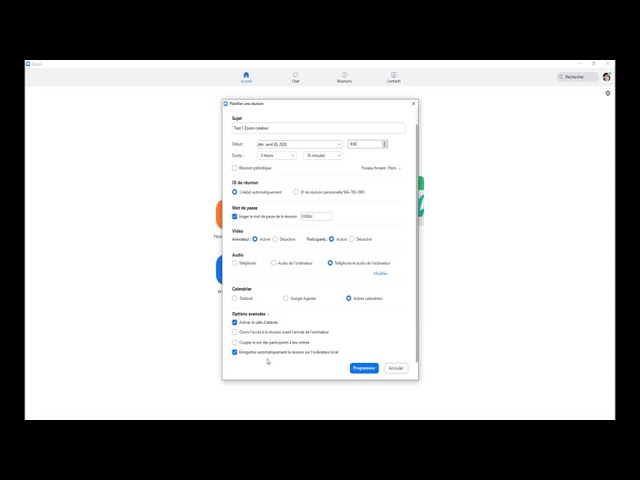The width and height of the screenshot is (640, 480).
Task: Uncheck Exiger le mot de passe
Action: click(235, 216)
